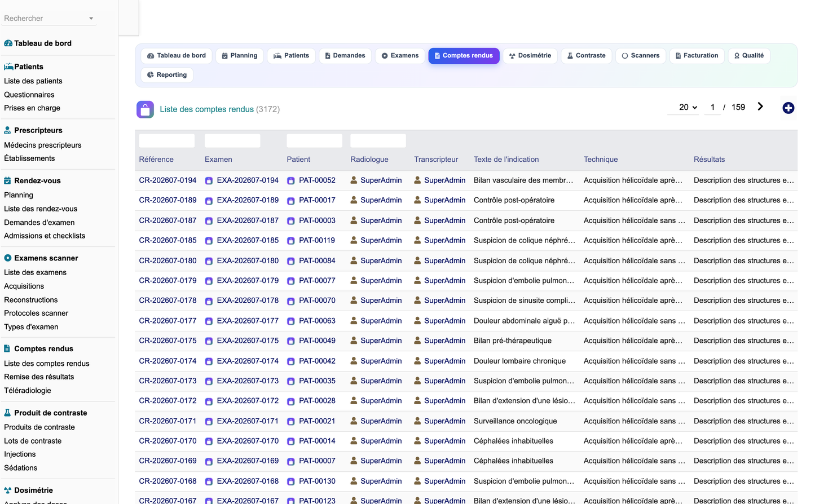
Task: Click the page number field showing 1
Action: coord(713,107)
